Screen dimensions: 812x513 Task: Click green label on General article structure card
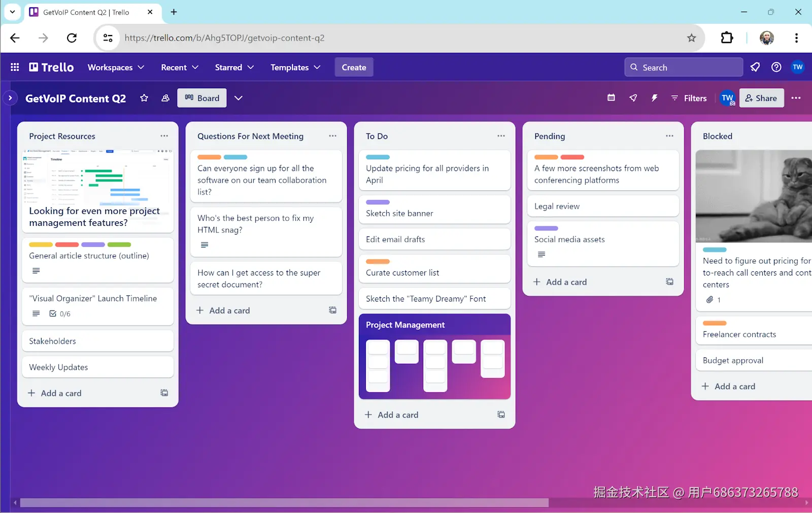[x=119, y=245]
